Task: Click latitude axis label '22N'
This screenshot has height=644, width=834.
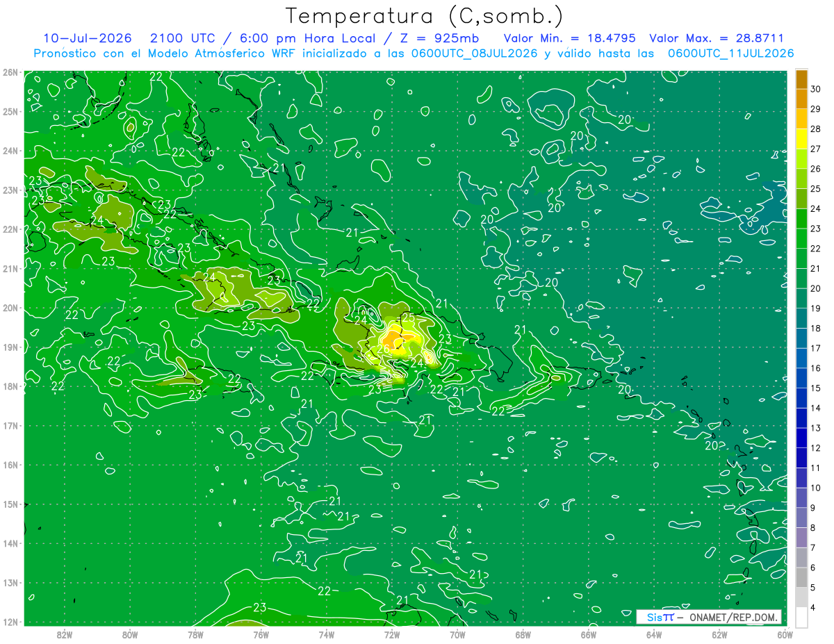Action: 10,229
